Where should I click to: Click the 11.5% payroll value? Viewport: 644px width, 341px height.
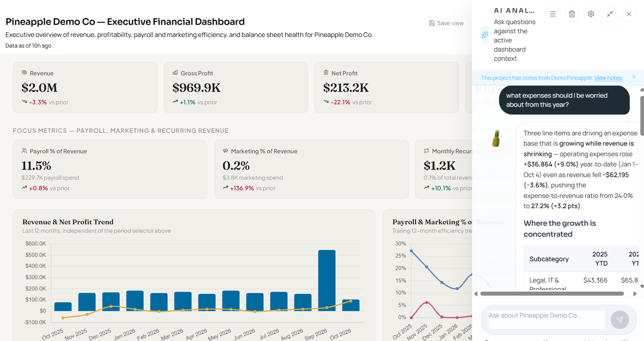36,166
